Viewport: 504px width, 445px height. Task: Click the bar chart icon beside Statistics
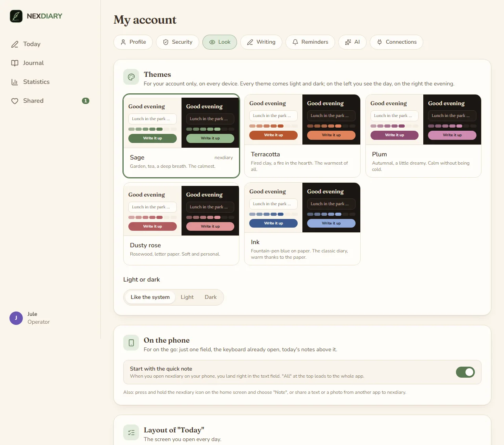[x=15, y=82]
